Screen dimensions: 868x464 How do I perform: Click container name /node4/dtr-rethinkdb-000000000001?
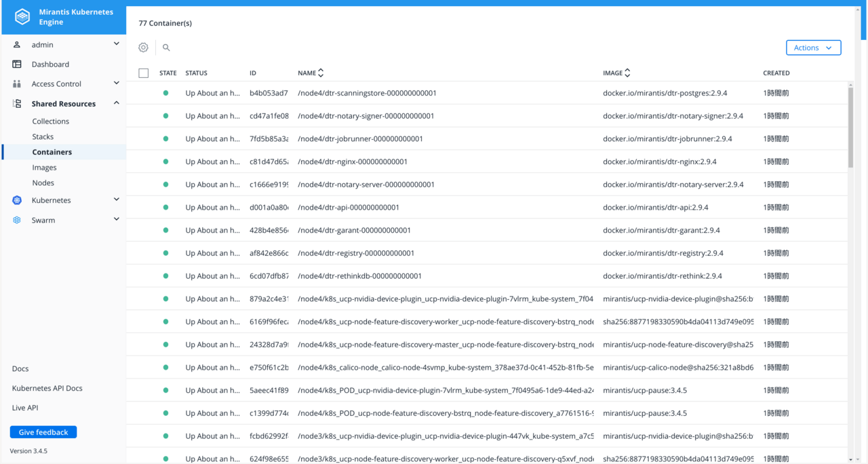tap(359, 276)
